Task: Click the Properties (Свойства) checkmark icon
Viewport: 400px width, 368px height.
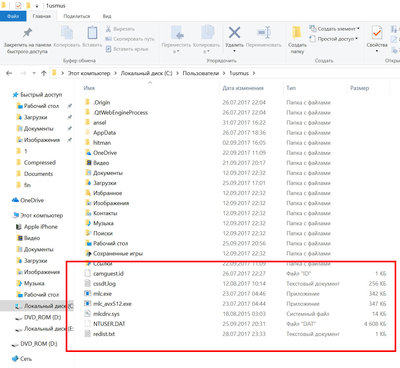Action: click(x=377, y=33)
